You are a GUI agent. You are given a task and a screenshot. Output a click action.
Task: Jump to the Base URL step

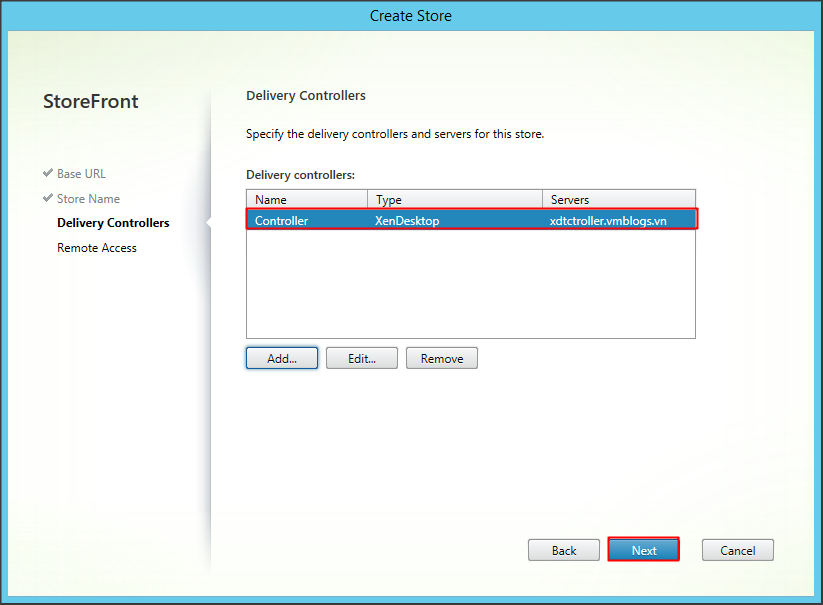pos(81,174)
